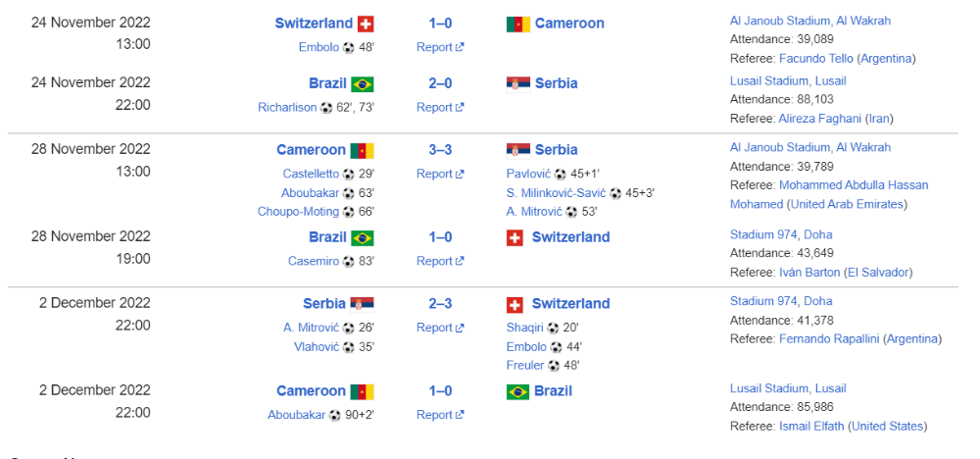Viewport: 980px width, 459px height.
Task: Click the football icon next to Richarlison
Action: tap(326, 108)
